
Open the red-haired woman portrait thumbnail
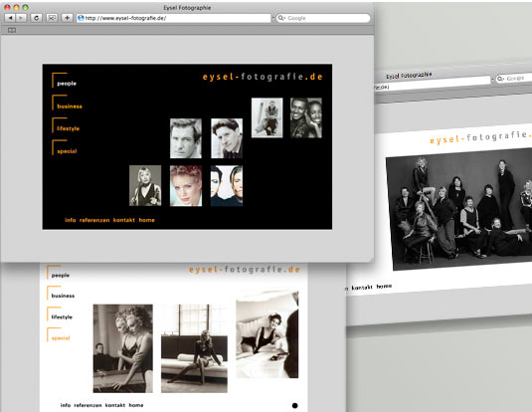coord(186,186)
